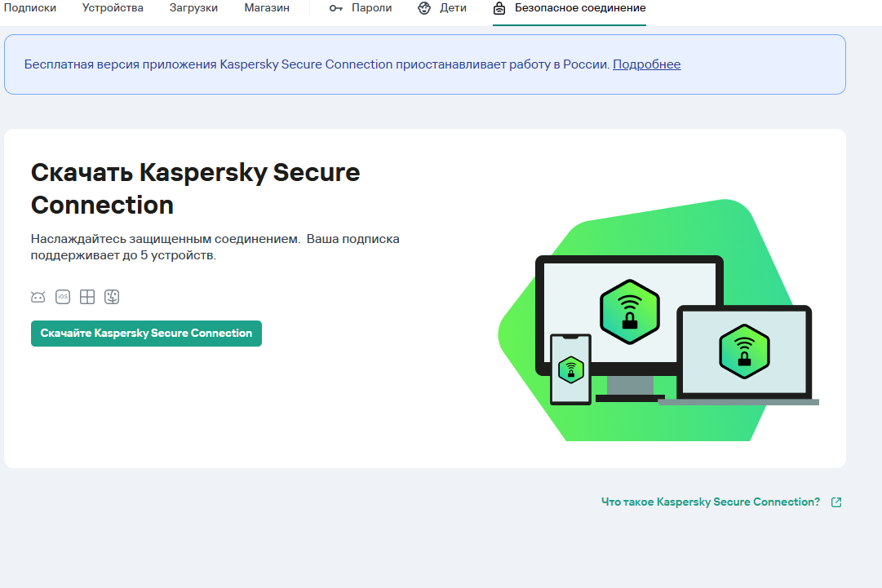Viewport: 882px width, 588px height.
Task: Click the Скачать Kaspersky Secure Connection heading
Action: coord(195,188)
